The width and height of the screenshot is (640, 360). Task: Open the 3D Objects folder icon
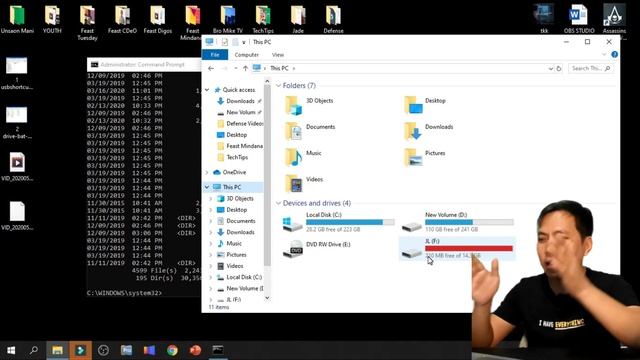293,105
